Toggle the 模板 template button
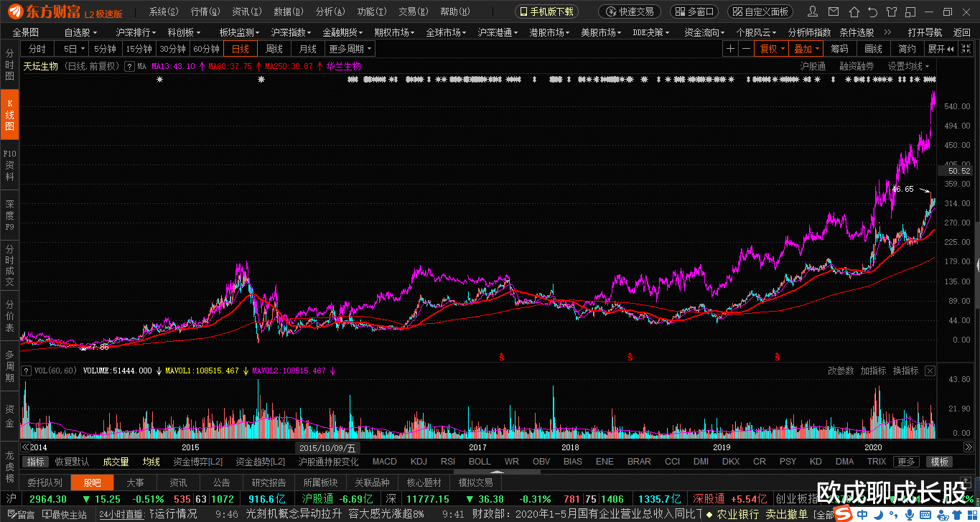 point(939,462)
